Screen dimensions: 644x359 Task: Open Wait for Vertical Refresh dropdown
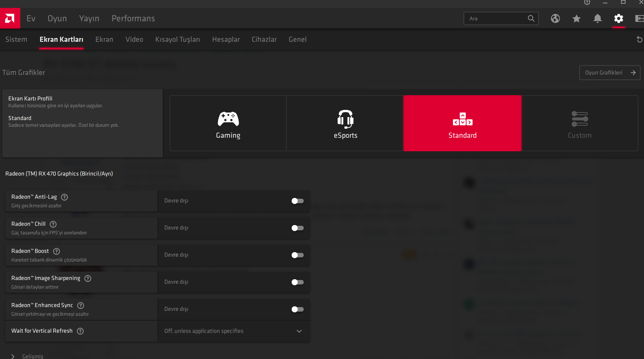(x=234, y=331)
